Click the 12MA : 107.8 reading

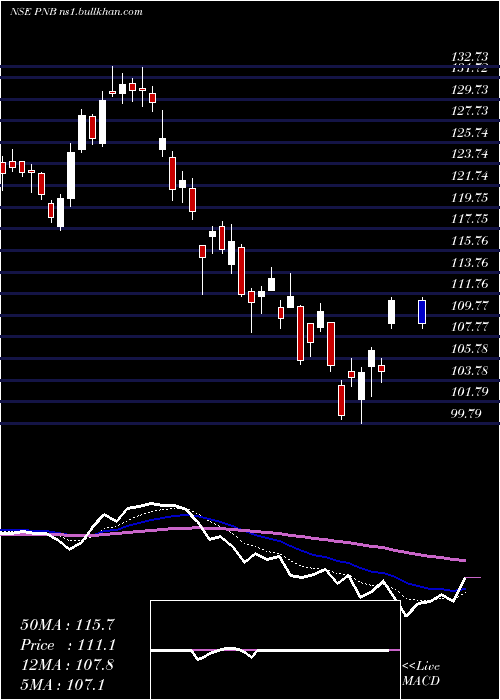tap(67, 665)
